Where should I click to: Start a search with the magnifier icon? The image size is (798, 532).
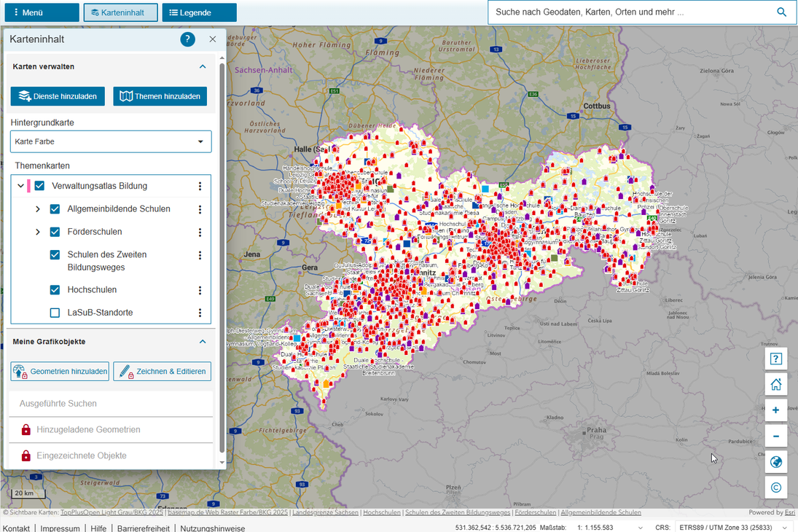pos(781,12)
